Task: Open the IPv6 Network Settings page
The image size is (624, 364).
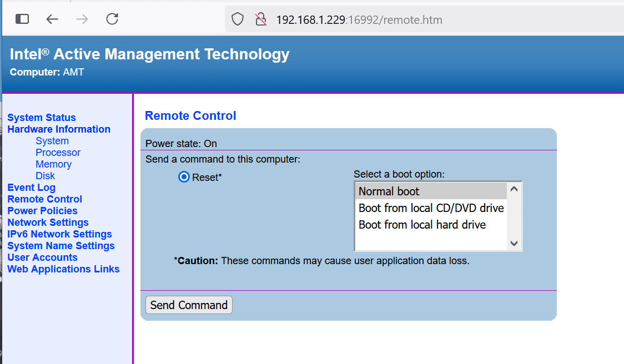Action: pos(60,234)
